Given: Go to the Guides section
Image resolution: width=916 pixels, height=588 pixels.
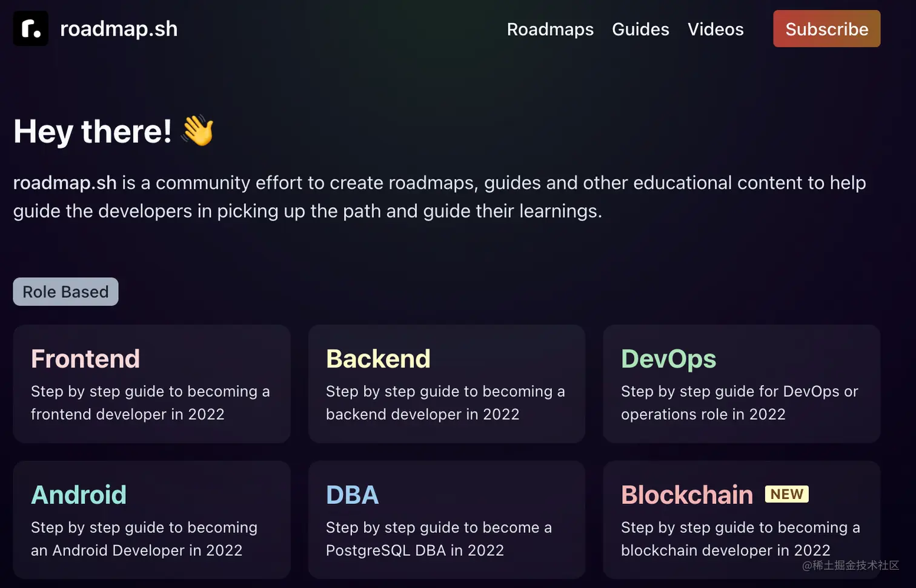Looking at the screenshot, I should [x=640, y=29].
